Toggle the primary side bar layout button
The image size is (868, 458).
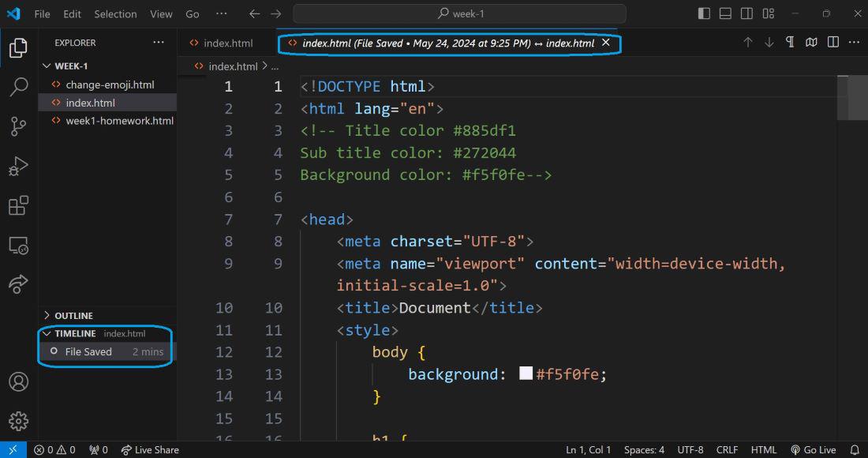704,14
